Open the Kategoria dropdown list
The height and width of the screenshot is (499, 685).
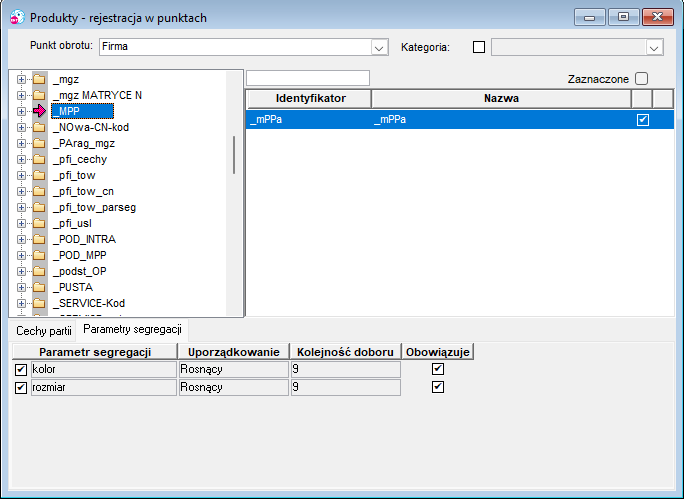click(654, 47)
